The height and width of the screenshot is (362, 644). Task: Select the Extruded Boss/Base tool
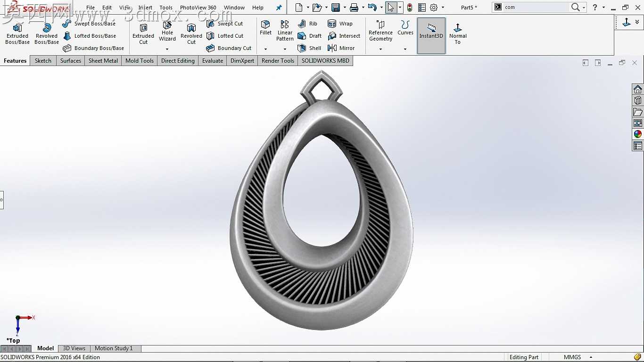(x=17, y=33)
